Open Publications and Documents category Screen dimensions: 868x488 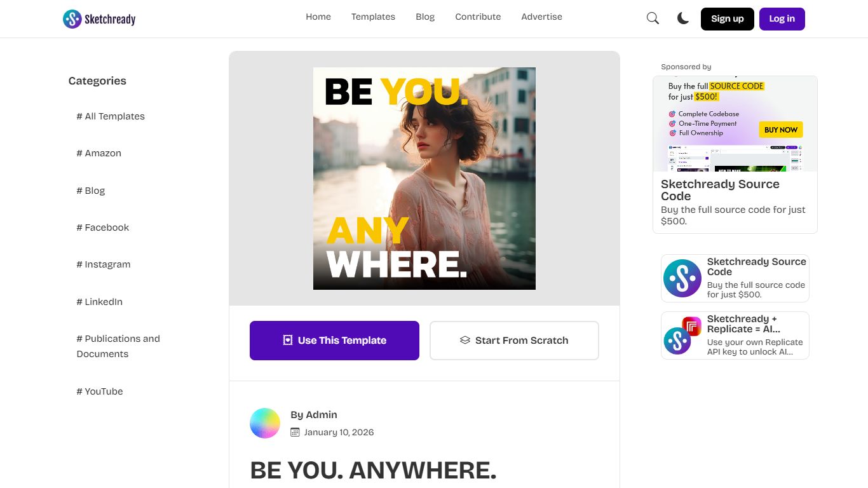coord(118,346)
